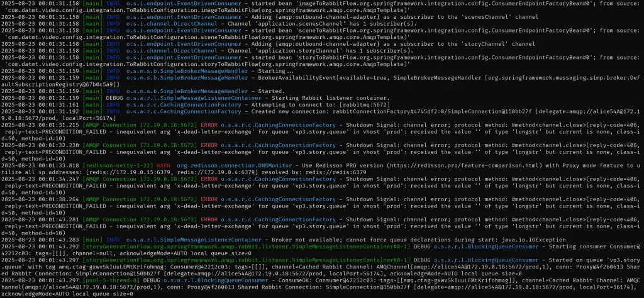Screen dimensions: 644x298
Task: Click the CachingConnectionFactory logger on the 00:01:34.247 line
Action: (278, 179)
